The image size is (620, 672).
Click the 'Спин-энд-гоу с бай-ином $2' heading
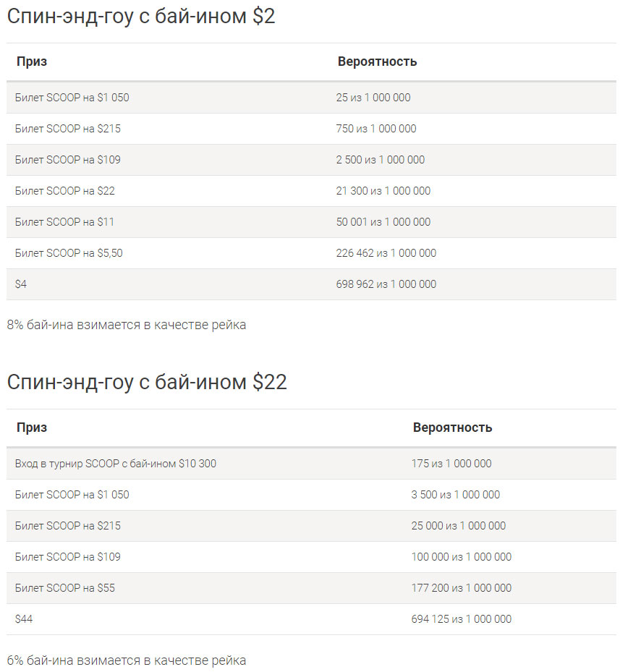(x=140, y=17)
